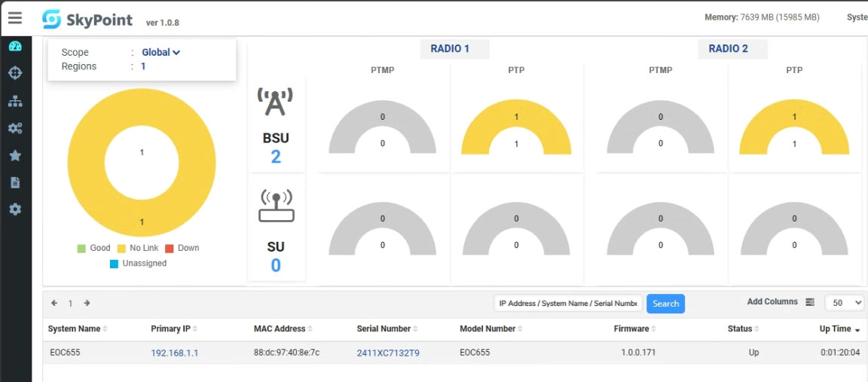
Task: Select the RADIO 1 tab
Action: pyautogui.click(x=450, y=49)
